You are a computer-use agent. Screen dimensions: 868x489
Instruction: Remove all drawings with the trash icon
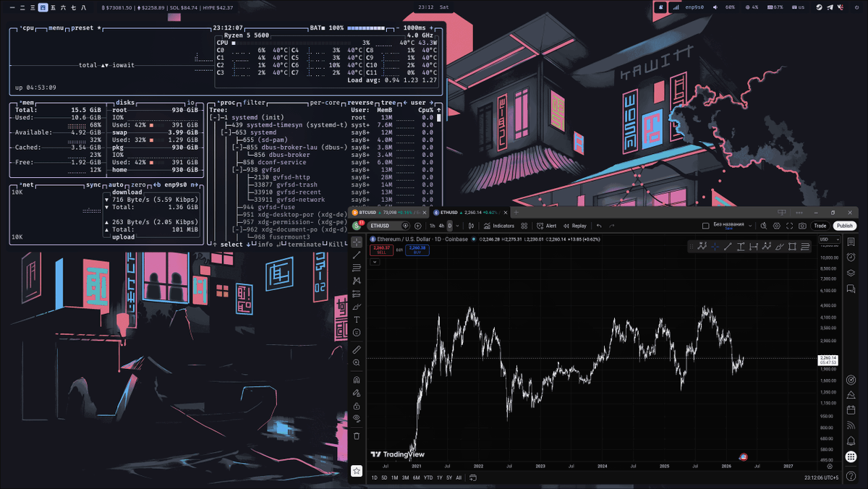(x=356, y=436)
